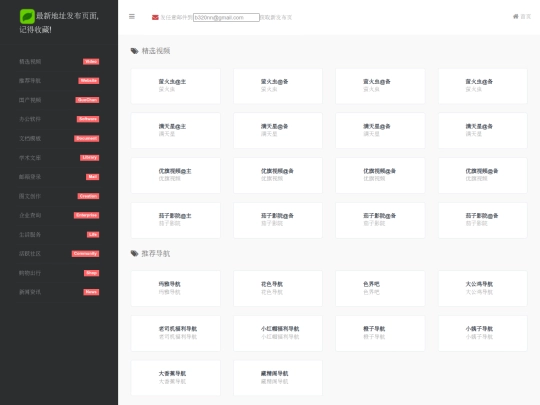The height and width of the screenshot is (405, 540).
Task: Select the Shop sidebar entry
Action: (59, 273)
